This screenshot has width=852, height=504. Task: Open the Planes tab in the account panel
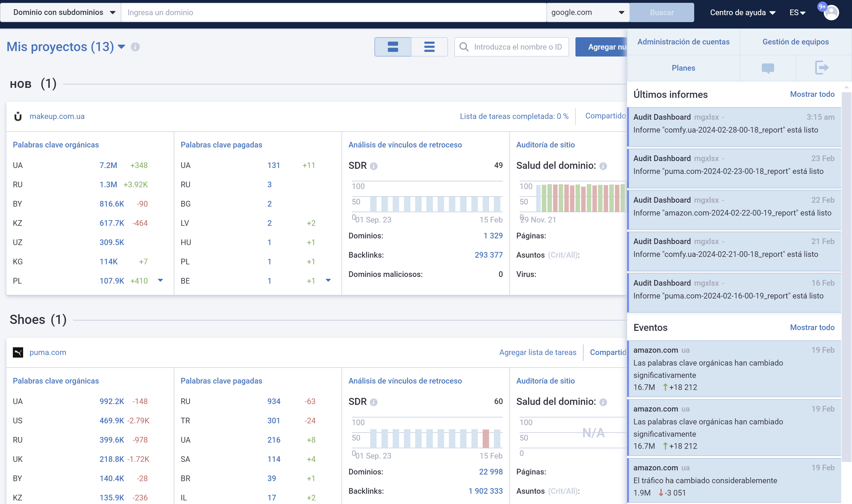[683, 68]
